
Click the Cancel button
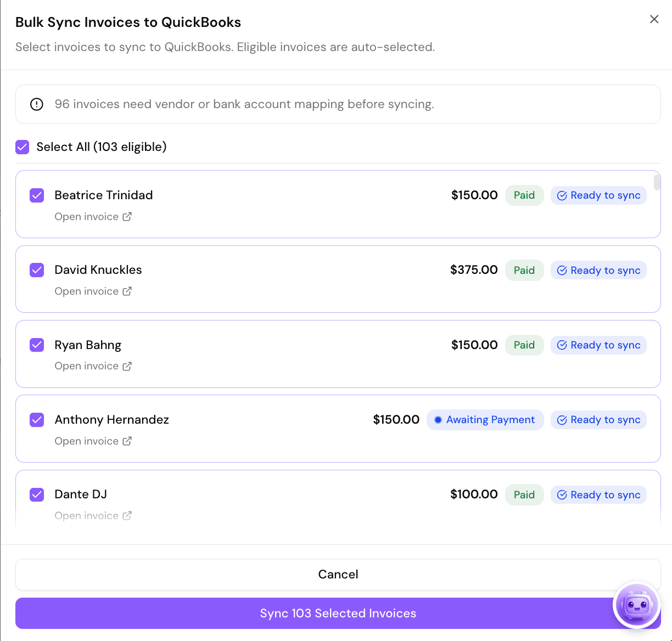(x=338, y=574)
